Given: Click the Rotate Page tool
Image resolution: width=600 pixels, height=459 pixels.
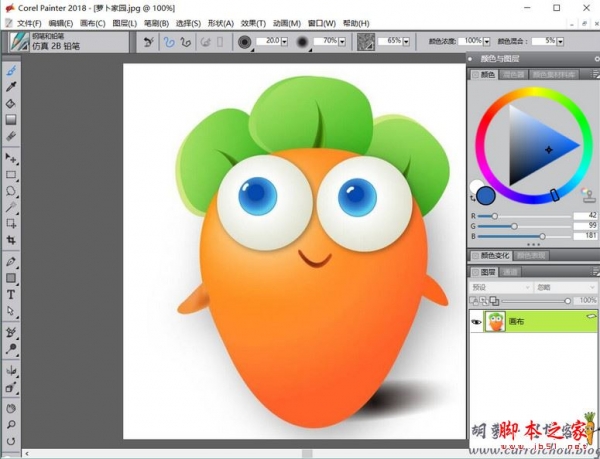Looking at the screenshot, I should (12, 440).
